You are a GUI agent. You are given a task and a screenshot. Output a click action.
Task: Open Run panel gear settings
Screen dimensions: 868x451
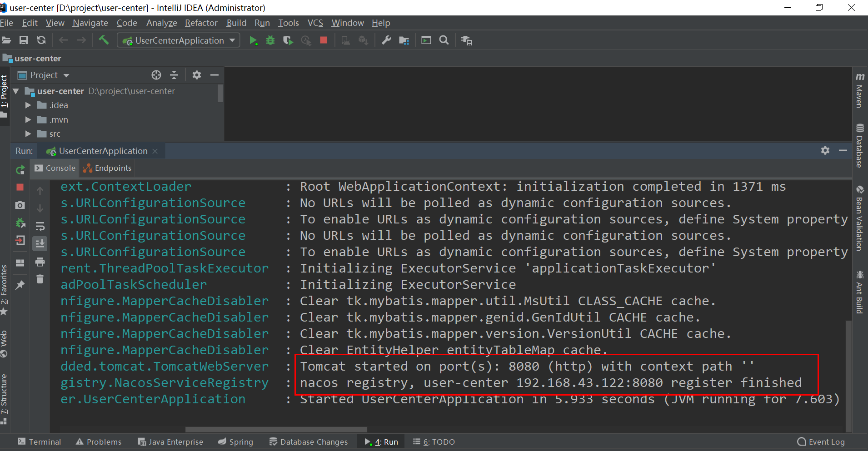825,150
